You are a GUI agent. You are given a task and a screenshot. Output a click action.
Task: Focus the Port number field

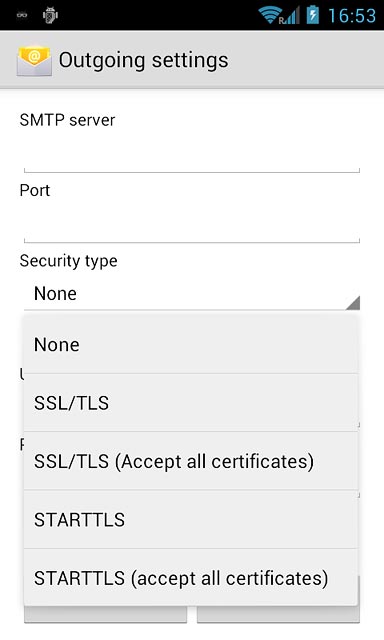pos(192,225)
